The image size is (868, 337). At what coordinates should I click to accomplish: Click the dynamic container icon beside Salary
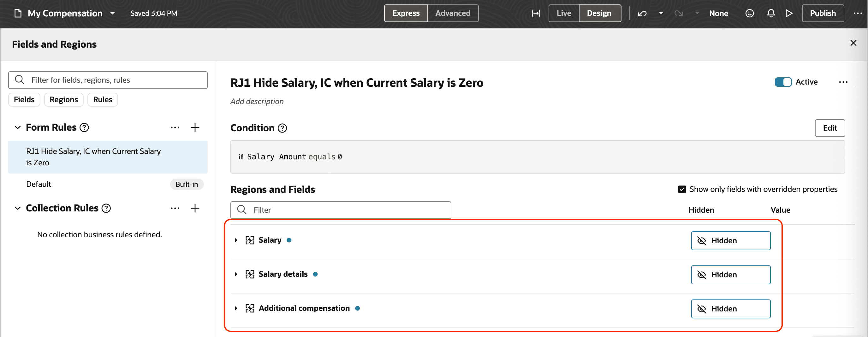(250, 240)
